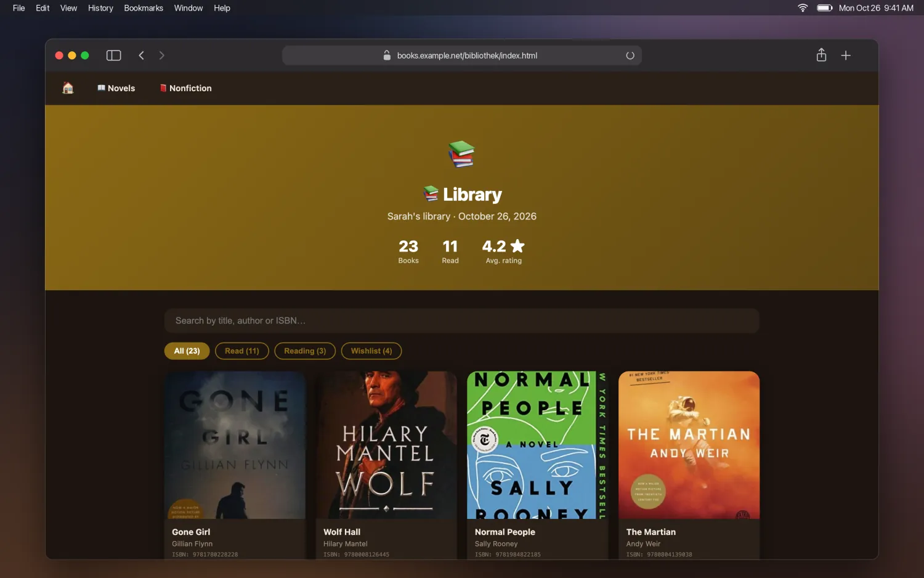Open the Share sheet icon

(821, 55)
